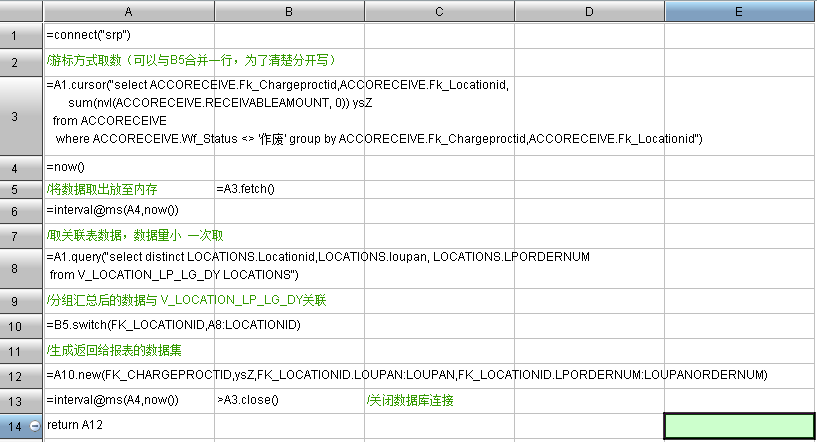
Task: Select row 5 header
Action: (x=21, y=190)
